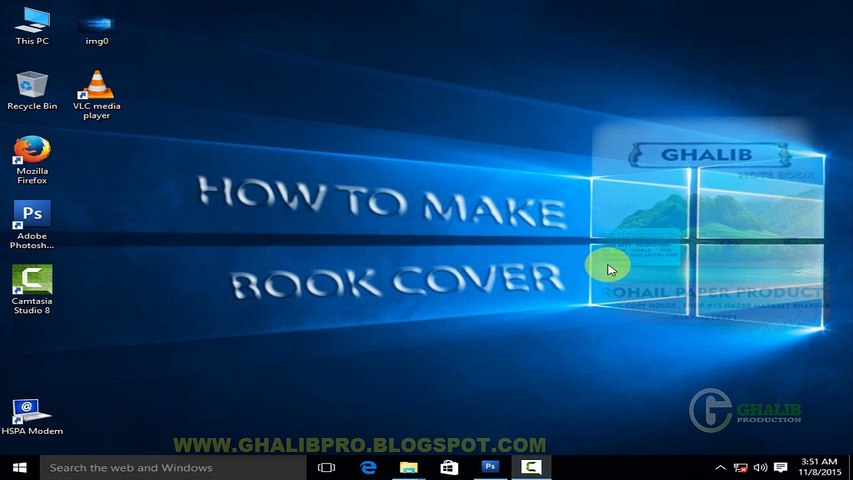Open the Action Center notifications icon
The width and height of the screenshot is (853, 480).
(x=781, y=467)
